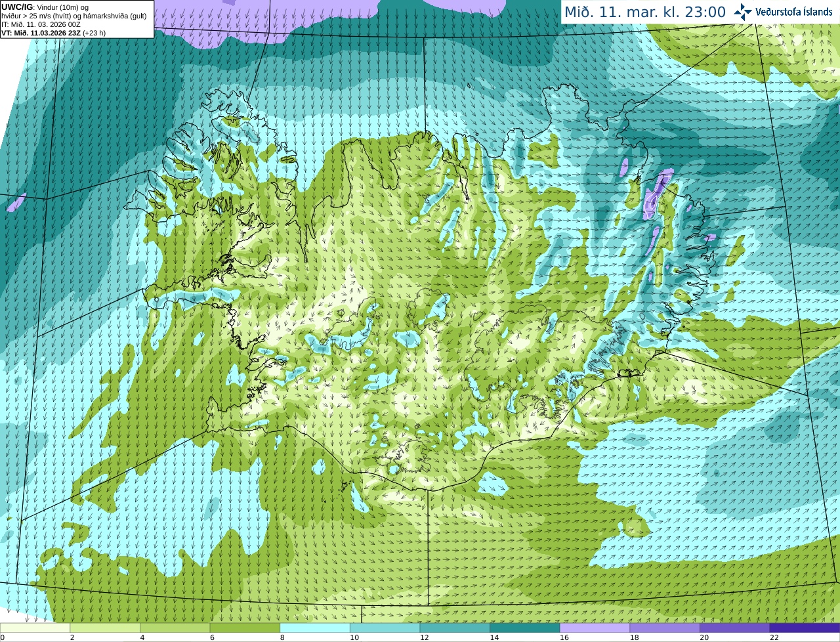The height and width of the screenshot is (642, 840).
Task: Click the scale label 2
Action: 72,637
